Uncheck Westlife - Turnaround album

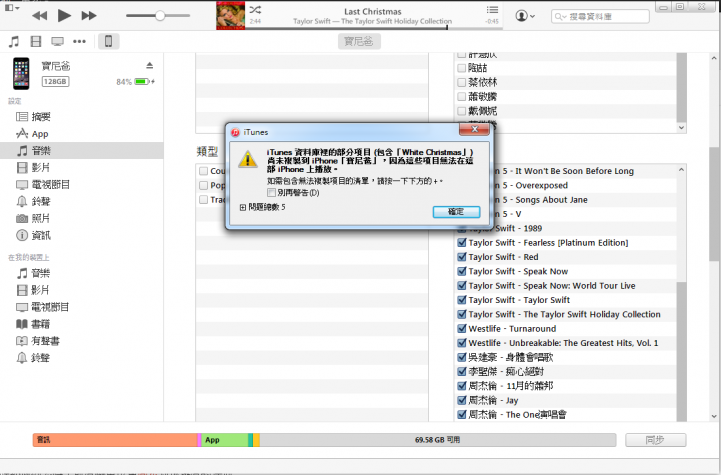462,328
